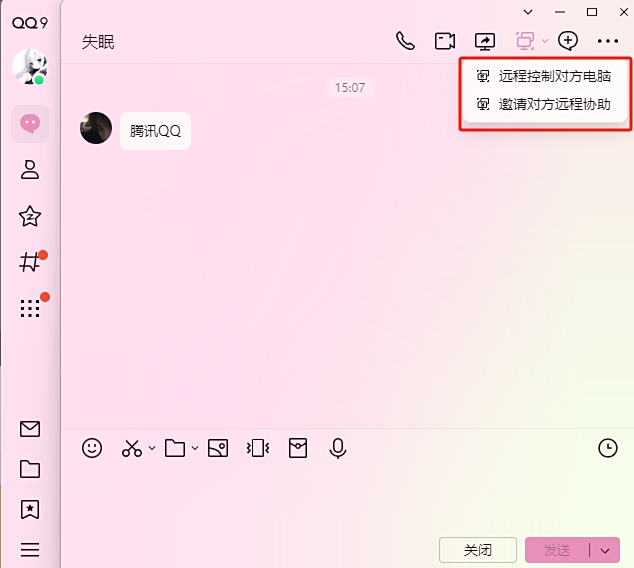Open the screen share icon

pyautogui.click(x=485, y=41)
